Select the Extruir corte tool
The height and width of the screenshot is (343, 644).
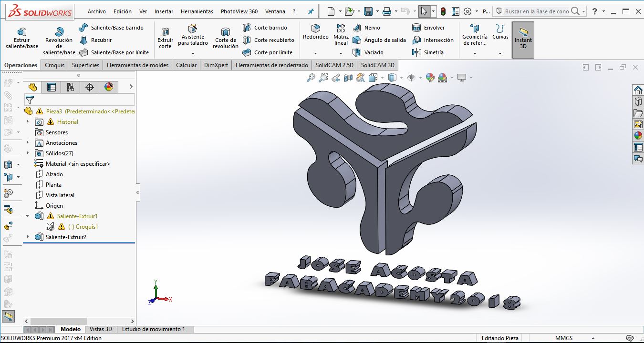(x=165, y=38)
